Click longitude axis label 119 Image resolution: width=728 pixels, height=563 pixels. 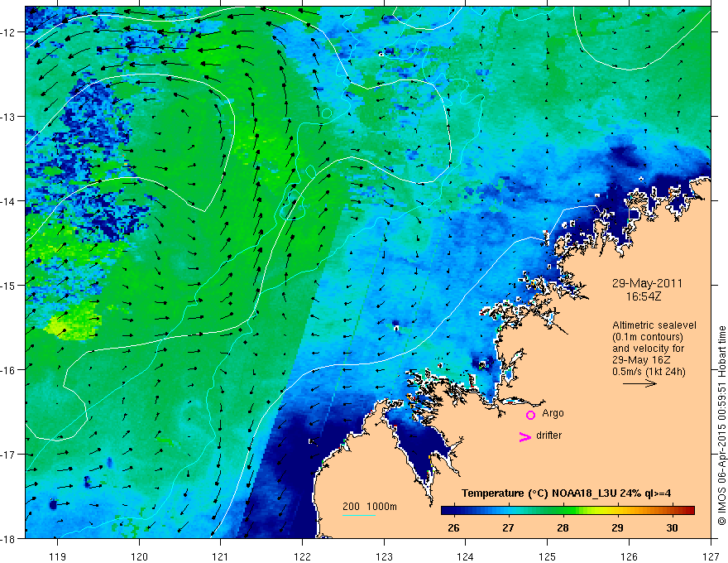tap(58, 556)
